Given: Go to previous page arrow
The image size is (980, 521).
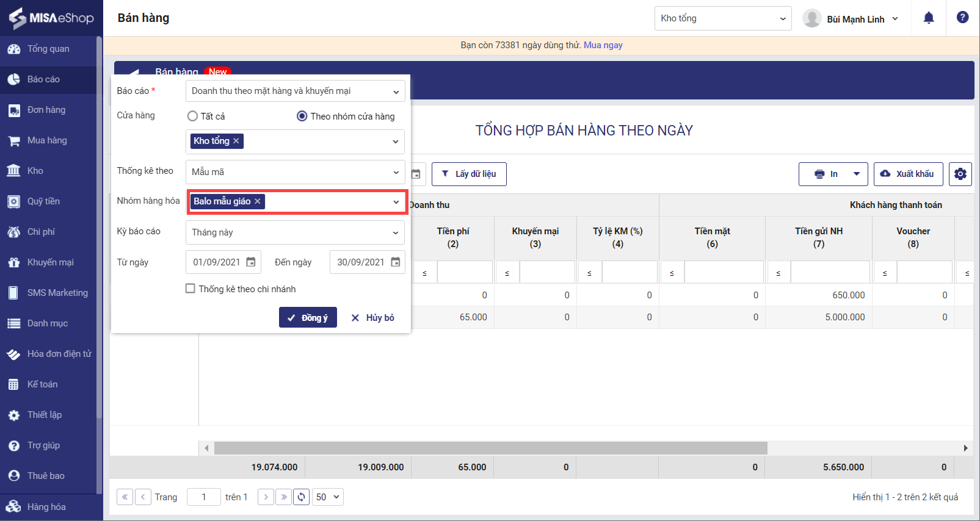Looking at the screenshot, I should [143, 497].
